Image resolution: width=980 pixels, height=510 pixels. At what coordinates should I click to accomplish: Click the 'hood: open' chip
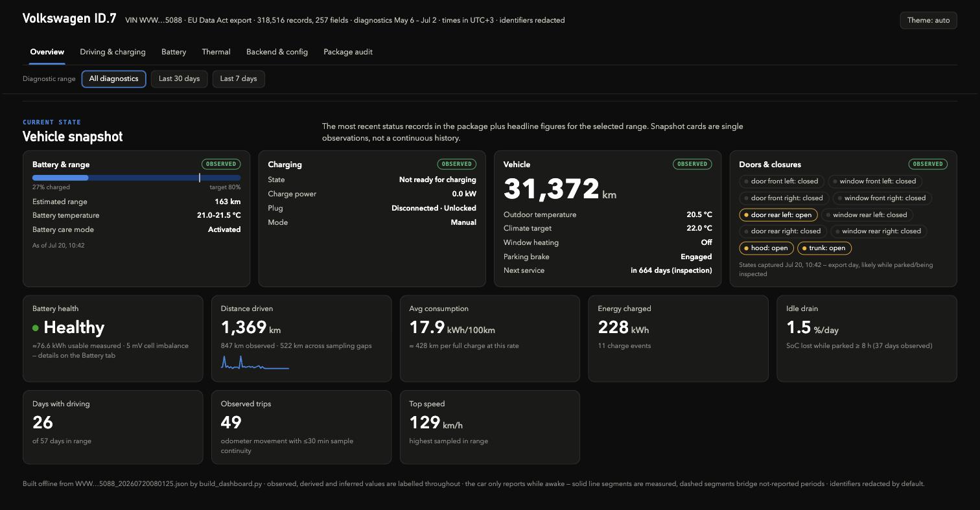766,248
